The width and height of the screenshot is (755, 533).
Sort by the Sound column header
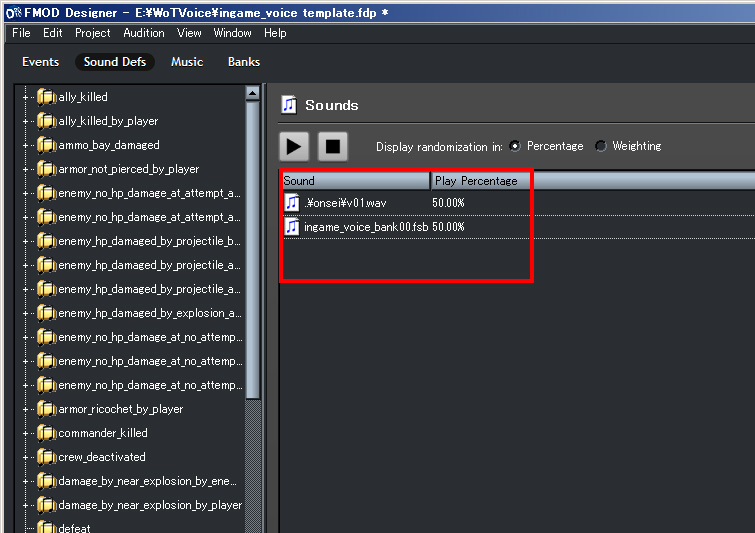(x=356, y=181)
